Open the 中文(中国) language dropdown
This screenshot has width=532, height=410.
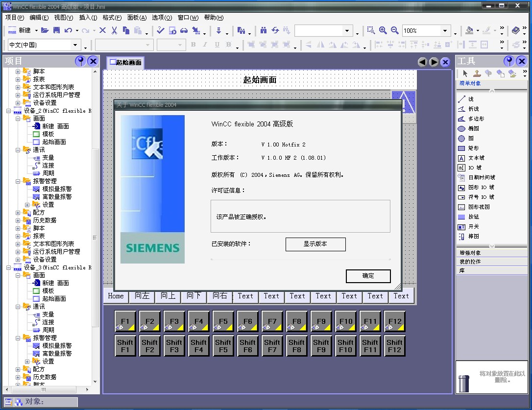coord(75,45)
